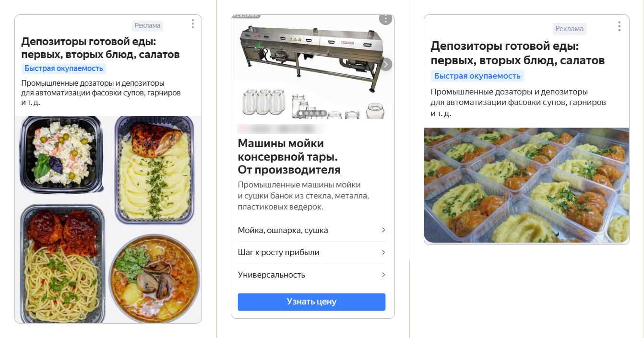Click the arrow icon next to Шаг к росту прибыли

(x=383, y=252)
